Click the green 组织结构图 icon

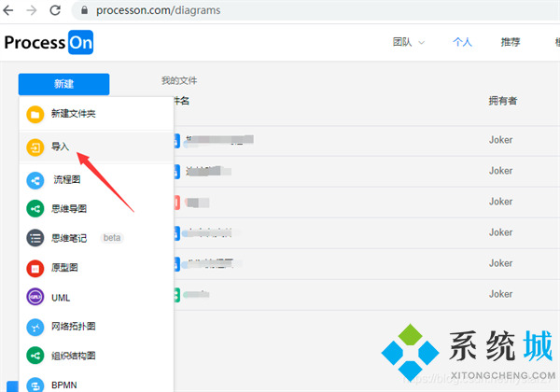point(35,356)
